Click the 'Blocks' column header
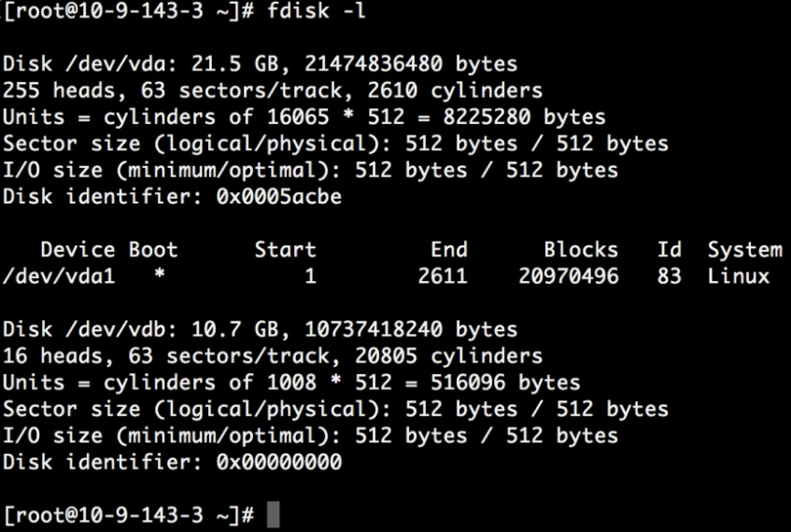The height and width of the screenshot is (532, 791). pos(581,249)
